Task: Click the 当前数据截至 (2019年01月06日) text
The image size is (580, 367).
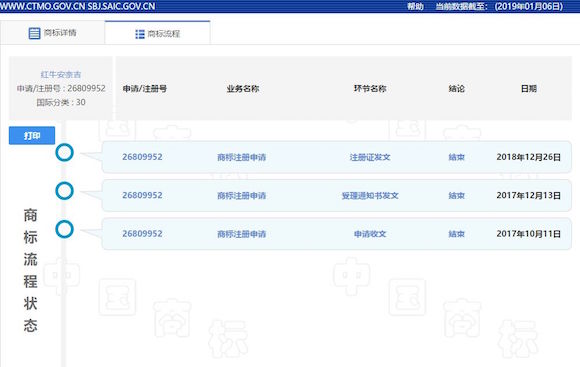Action: pos(499,6)
